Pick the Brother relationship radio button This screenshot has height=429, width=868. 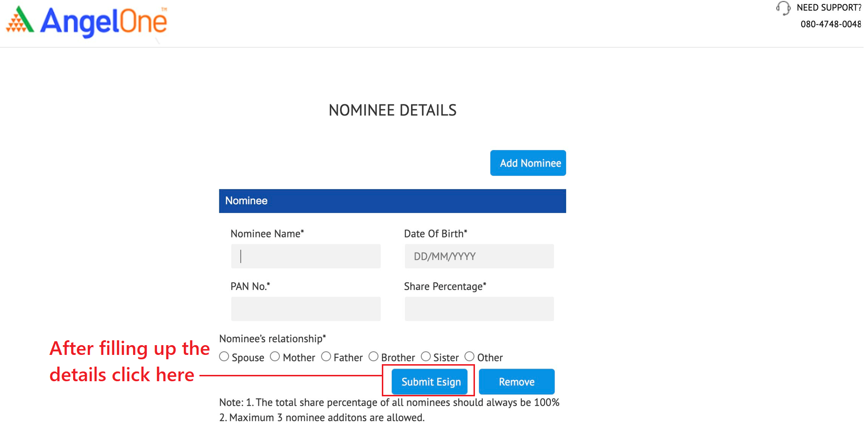tap(374, 357)
